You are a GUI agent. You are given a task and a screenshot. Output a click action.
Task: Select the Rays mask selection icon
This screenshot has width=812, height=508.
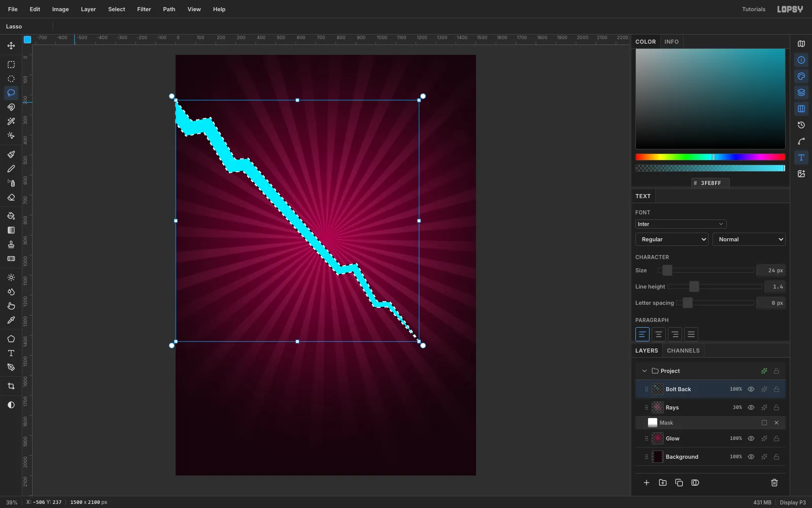pyautogui.click(x=764, y=423)
